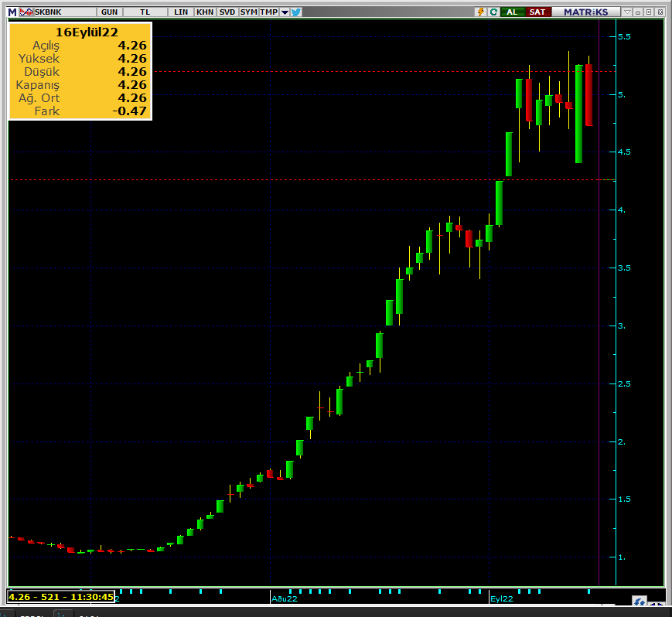Image resolution: width=672 pixels, height=617 pixels.
Task: Toggle the LIN linear scale button
Action: (181, 12)
